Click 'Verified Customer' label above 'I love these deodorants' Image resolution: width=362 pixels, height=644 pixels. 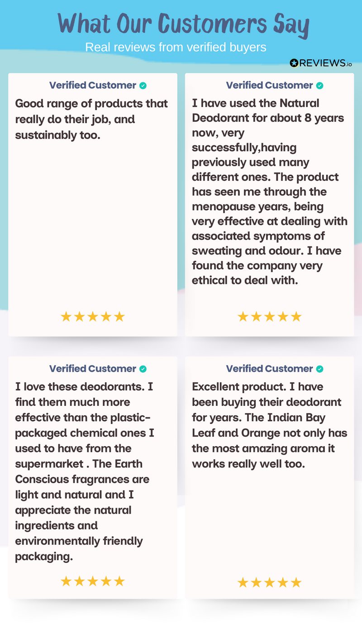(x=93, y=369)
